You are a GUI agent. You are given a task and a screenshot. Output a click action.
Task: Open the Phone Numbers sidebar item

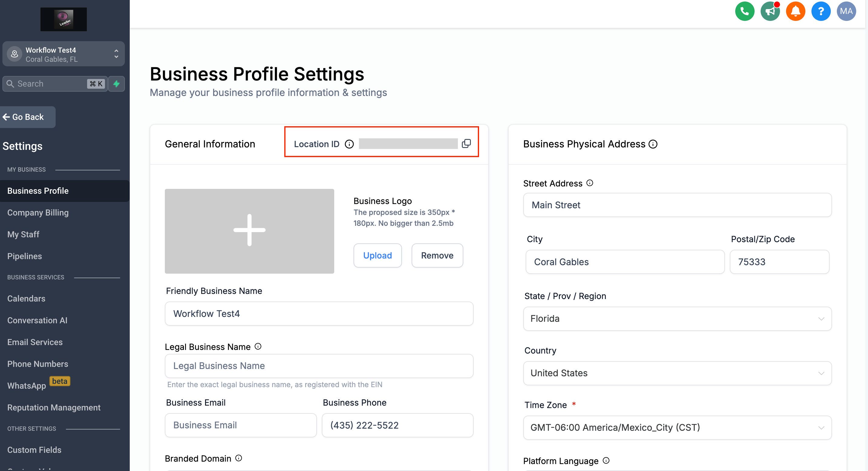(38, 364)
